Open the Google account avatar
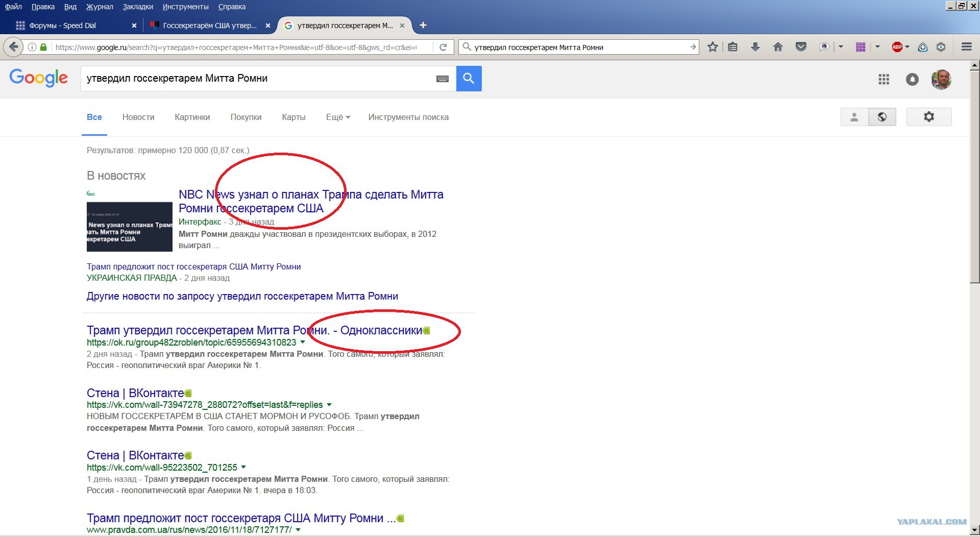This screenshot has height=537, width=980. coord(941,79)
